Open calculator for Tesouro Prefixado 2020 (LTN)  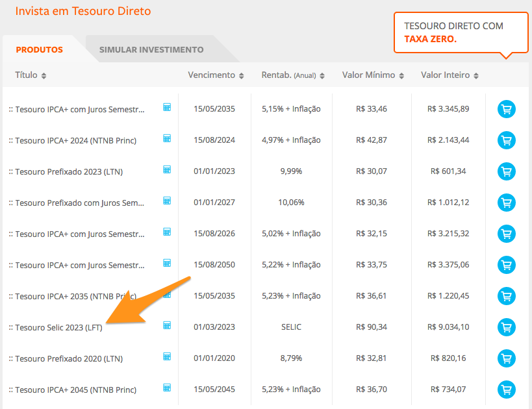167,356
